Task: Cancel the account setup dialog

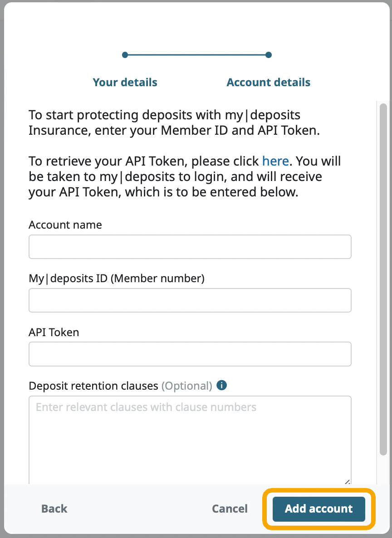Action: pyautogui.click(x=230, y=509)
